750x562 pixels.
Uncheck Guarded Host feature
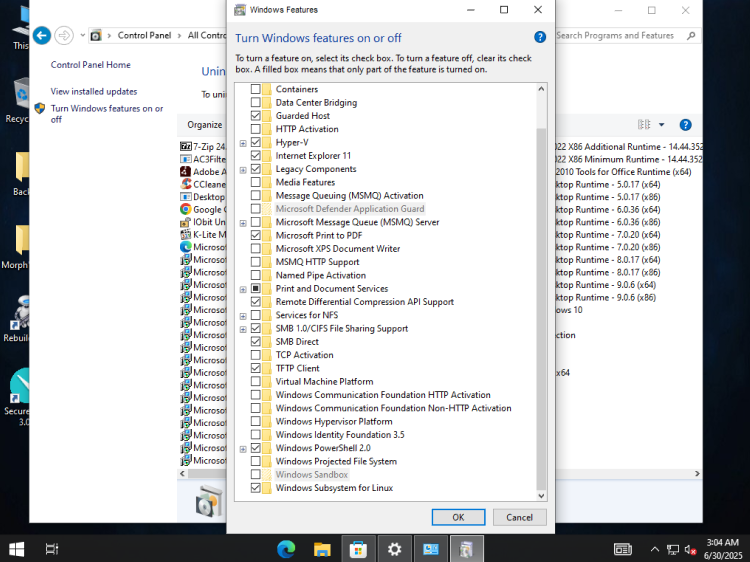pos(255,116)
